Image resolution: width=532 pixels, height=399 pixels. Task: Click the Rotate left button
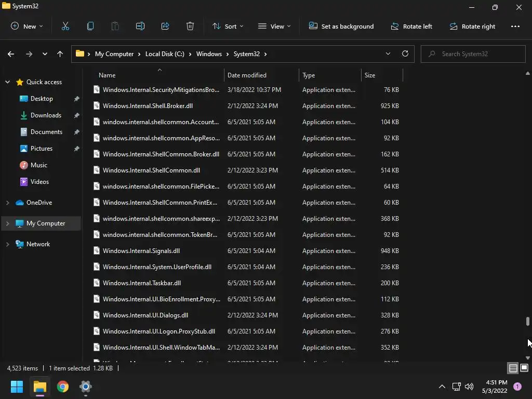coord(411,26)
